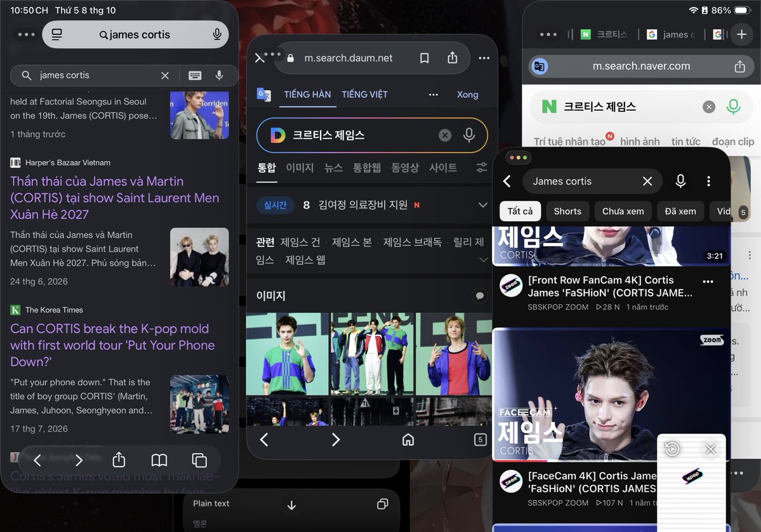The height and width of the screenshot is (532, 761).
Task: Select the TIẾNG HÀN translation tab
Action: point(307,95)
